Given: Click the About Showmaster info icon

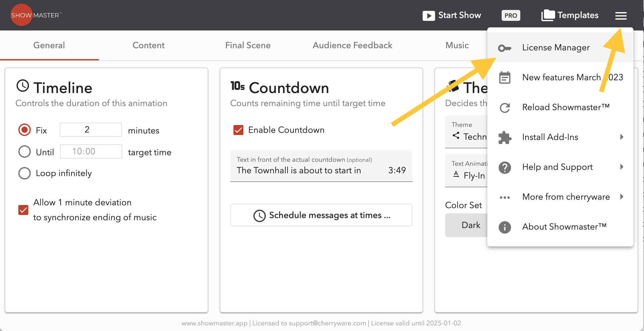Looking at the screenshot, I should pos(504,227).
